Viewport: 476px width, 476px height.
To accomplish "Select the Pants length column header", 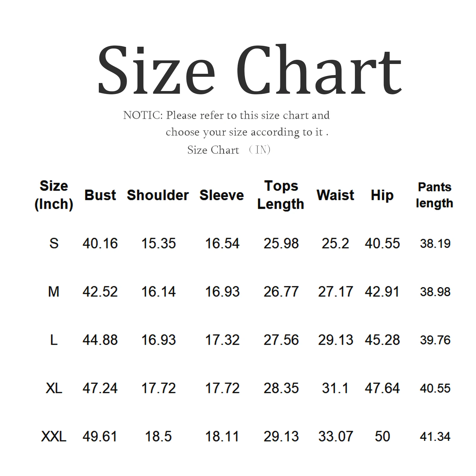I will click(x=434, y=195).
